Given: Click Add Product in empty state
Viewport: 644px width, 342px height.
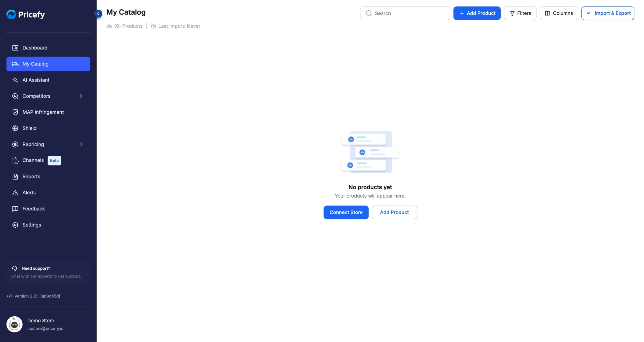Looking at the screenshot, I should tap(394, 212).
